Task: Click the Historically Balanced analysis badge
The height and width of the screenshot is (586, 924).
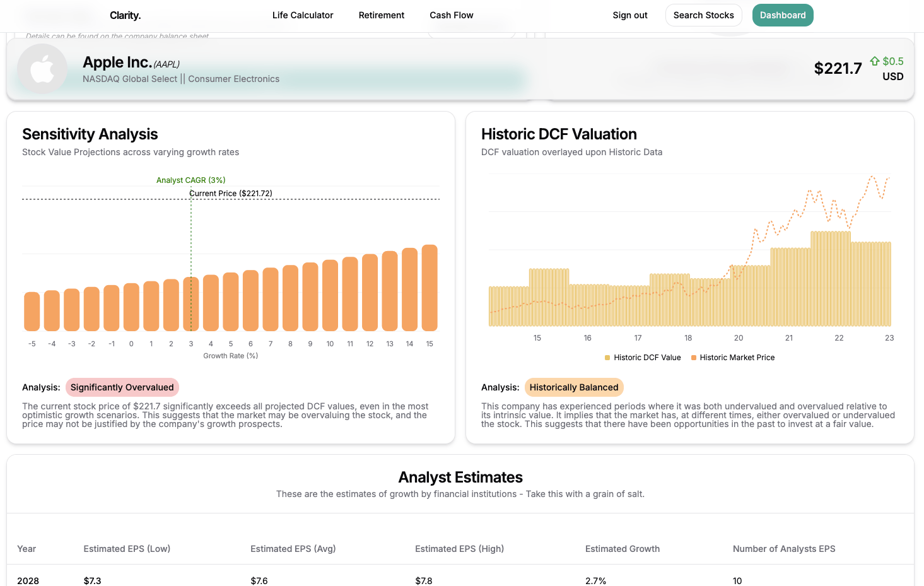Action: click(x=573, y=387)
